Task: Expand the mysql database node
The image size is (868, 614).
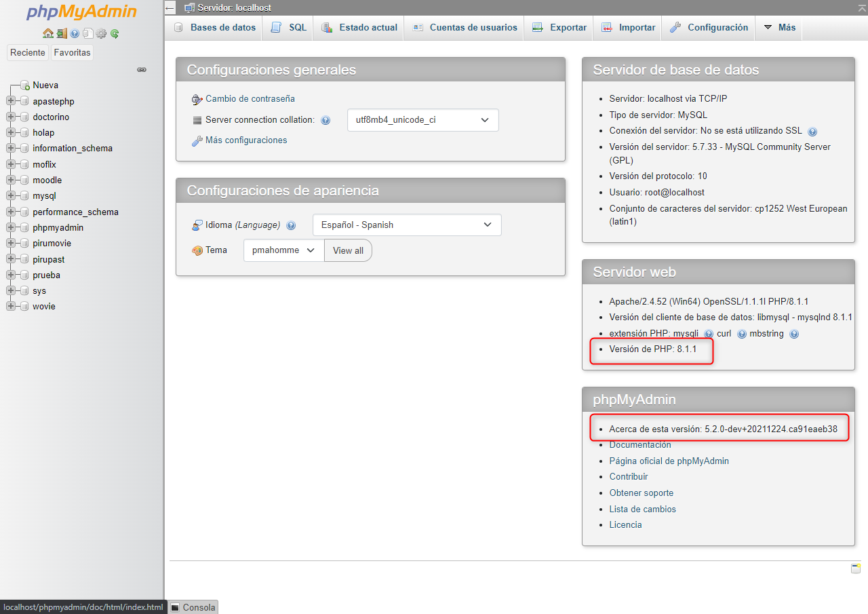Action: pyautogui.click(x=11, y=195)
